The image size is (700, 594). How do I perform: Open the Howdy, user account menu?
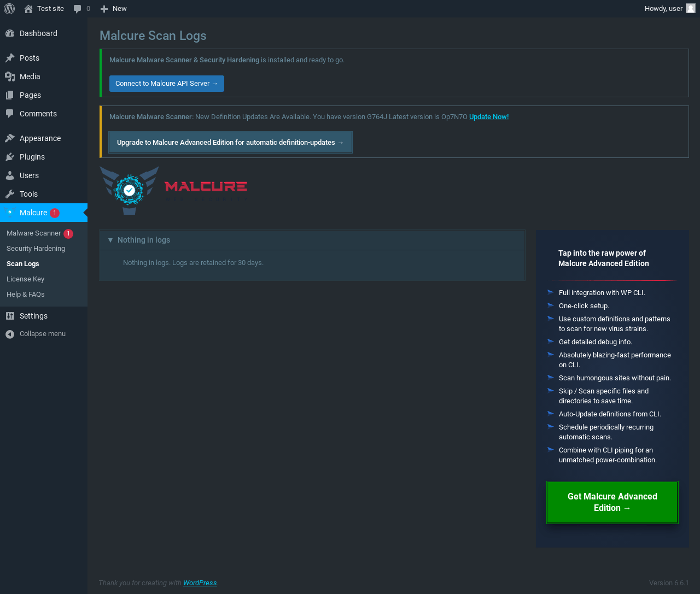(670, 9)
